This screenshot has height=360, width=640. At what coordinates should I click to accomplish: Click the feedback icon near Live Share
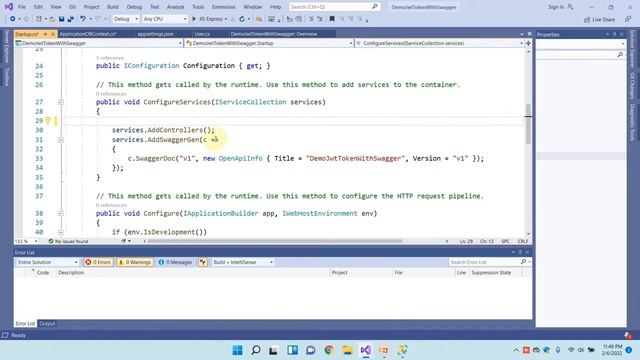[628, 19]
